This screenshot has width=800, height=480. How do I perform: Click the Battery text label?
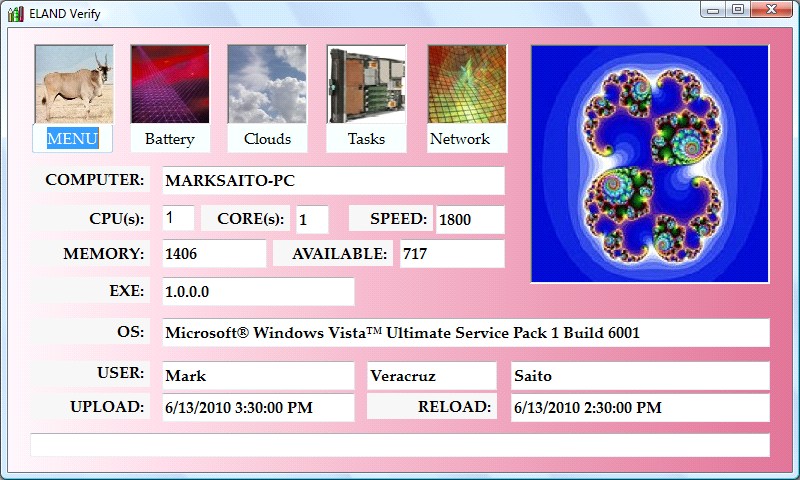click(169, 139)
